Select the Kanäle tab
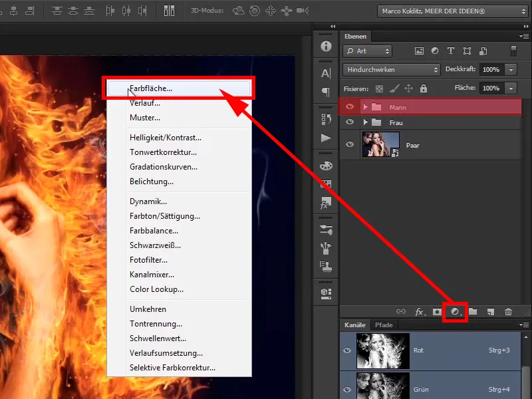The height and width of the screenshot is (399, 532). click(355, 325)
